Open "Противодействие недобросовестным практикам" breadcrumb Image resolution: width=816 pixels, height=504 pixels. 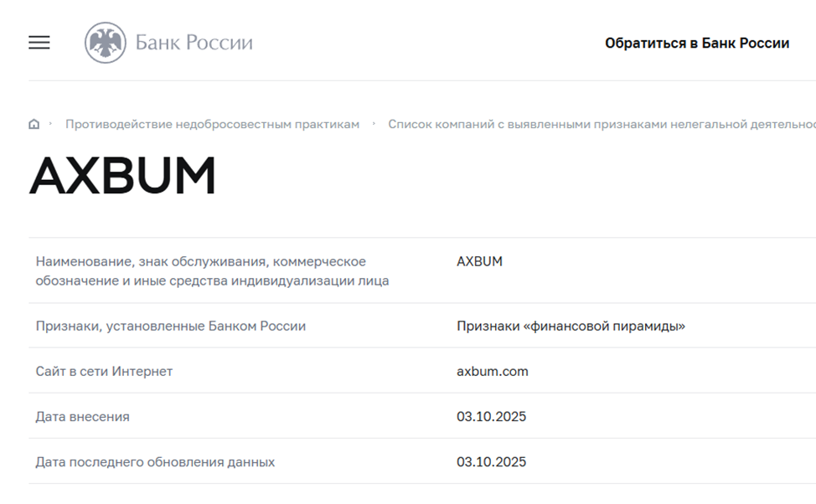212,125
